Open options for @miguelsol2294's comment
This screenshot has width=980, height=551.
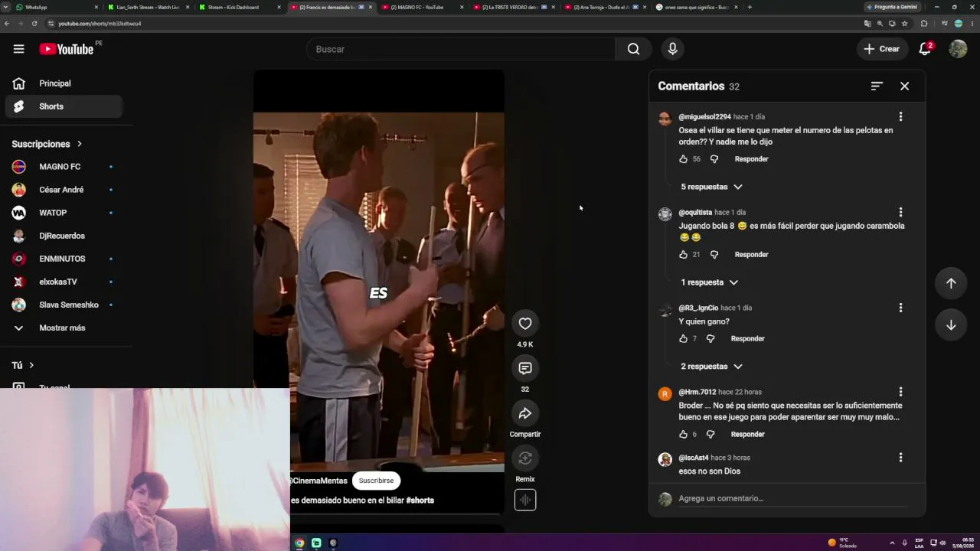tap(900, 116)
